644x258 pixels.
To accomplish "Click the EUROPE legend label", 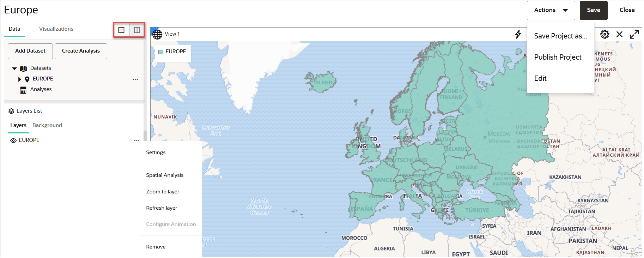I will [x=176, y=52].
